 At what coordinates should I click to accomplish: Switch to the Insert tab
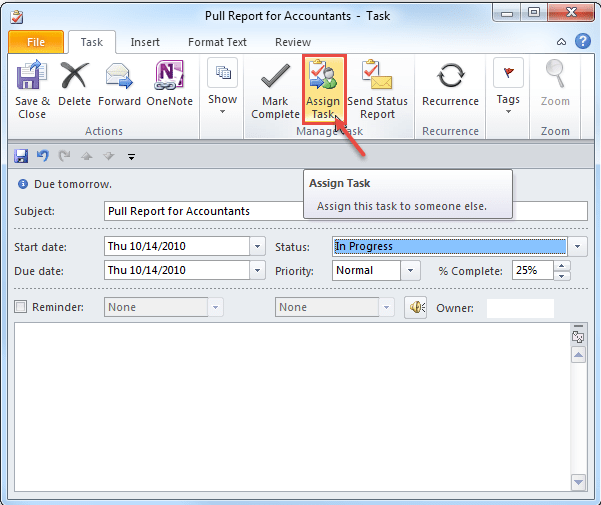pos(145,42)
